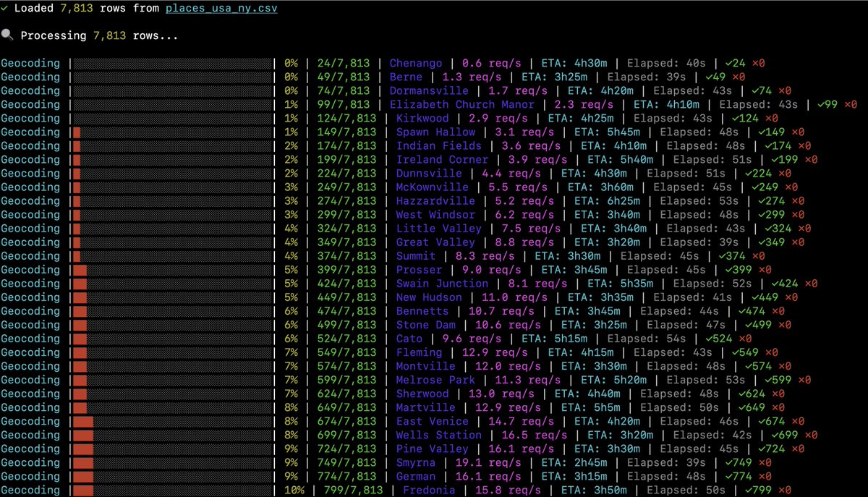Click on Indian Fields
This screenshot has height=497, width=868.
pos(438,146)
